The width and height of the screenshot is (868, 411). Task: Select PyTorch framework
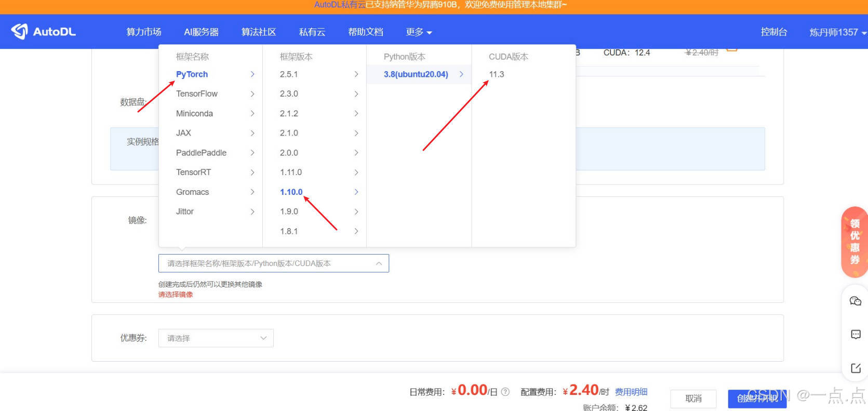pyautogui.click(x=210, y=74)
